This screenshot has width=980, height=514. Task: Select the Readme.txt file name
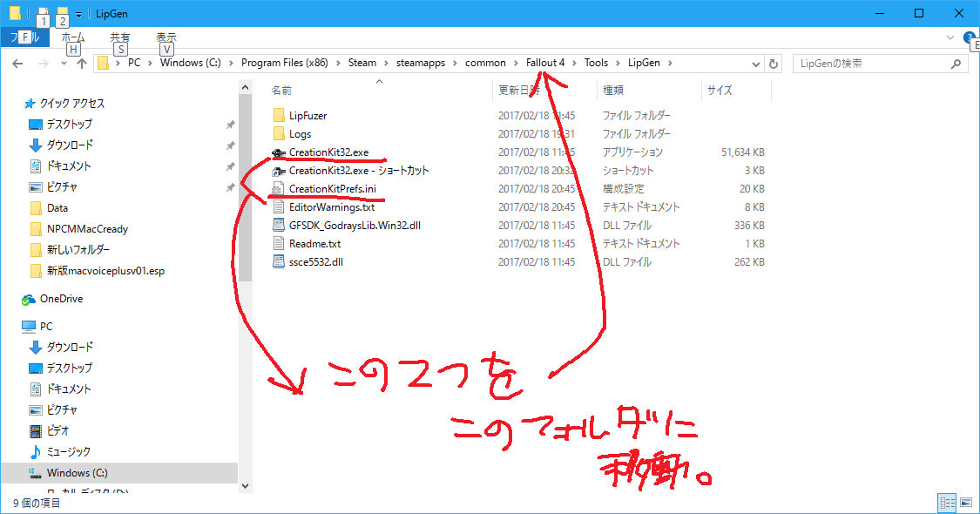pyautogui.click(x=315, y=244)
